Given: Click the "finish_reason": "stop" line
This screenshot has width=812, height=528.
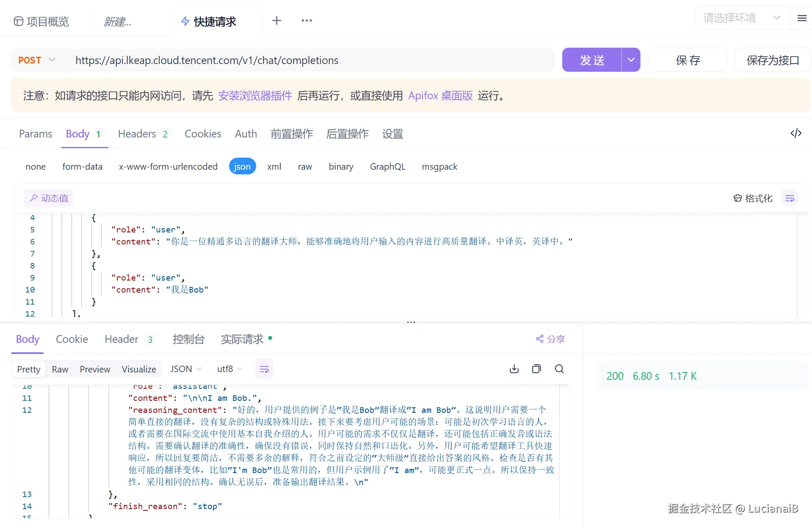Looking at the screenshot, I should [165, 506].
